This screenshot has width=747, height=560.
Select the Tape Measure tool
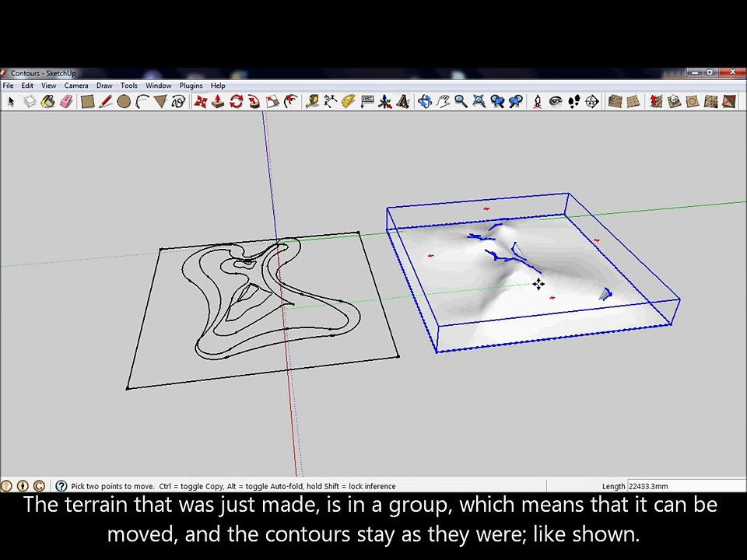pos(312,101)
